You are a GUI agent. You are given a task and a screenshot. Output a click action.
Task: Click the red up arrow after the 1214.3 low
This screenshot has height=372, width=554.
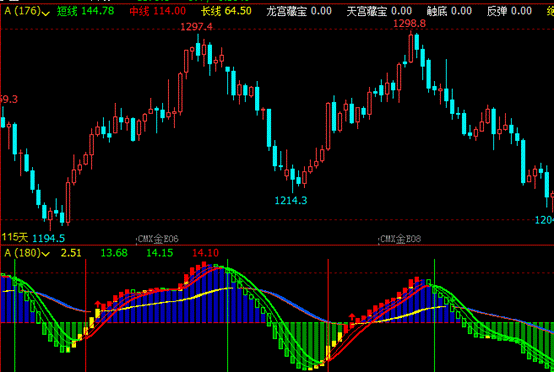click(352, 316)
